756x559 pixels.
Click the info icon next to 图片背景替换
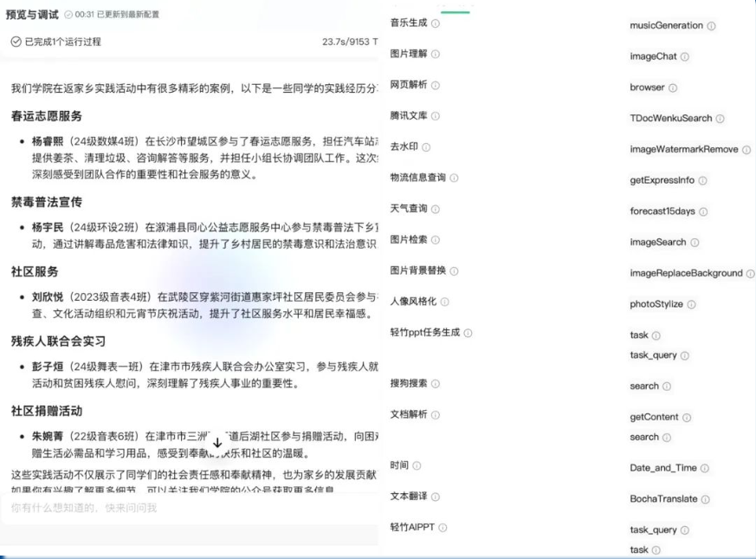454,271
